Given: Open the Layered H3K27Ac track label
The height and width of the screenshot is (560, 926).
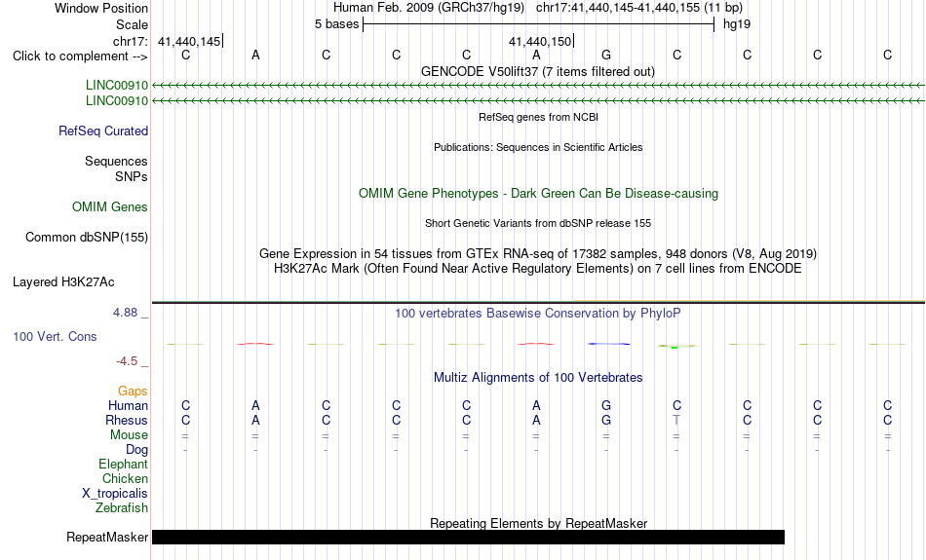Looking at the screenshot, I should tap(63, 282).
